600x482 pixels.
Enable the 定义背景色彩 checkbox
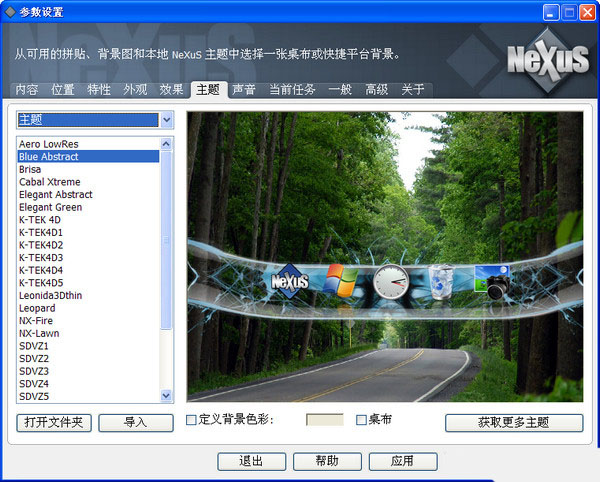point(191,420)
